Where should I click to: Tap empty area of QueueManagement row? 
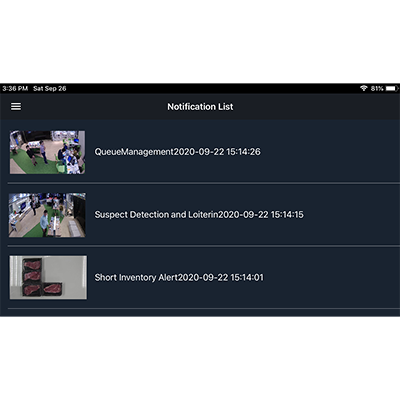(330, 152)
